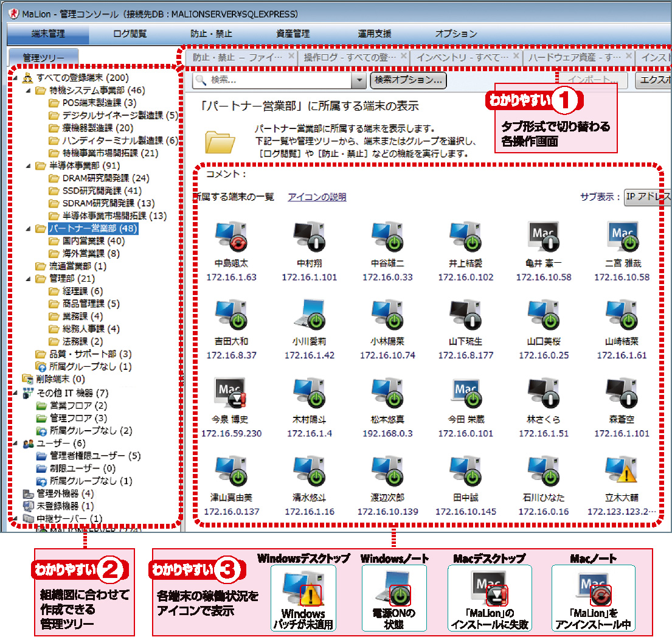Close the 防止・禁止 tab
This screenshot has width=672, height=637.
click(x=291, y=56)
